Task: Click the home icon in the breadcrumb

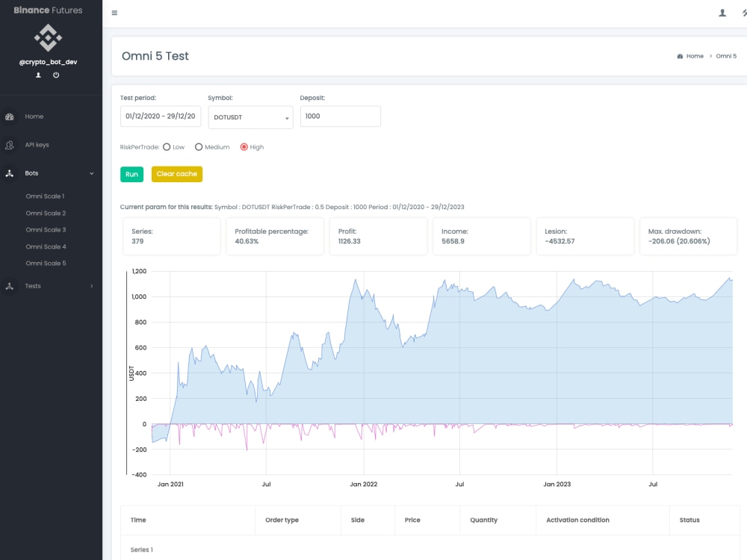Action: point(678,56)
